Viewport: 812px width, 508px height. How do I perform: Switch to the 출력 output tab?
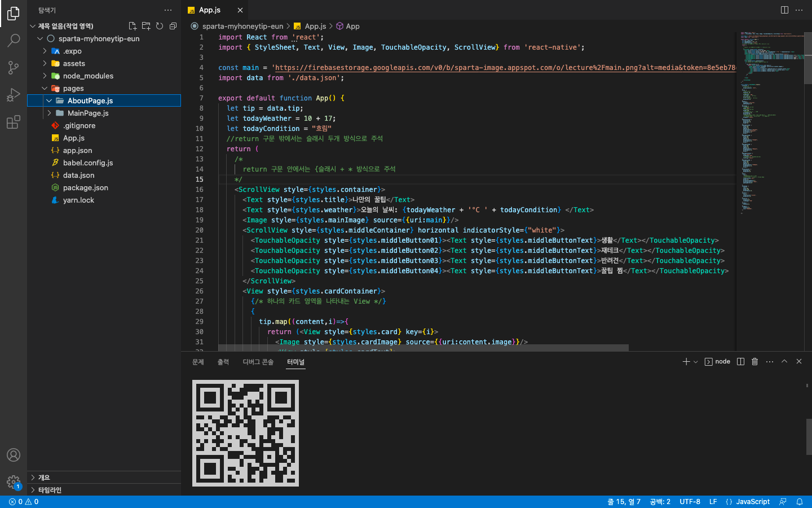click(x=223, y=362)
